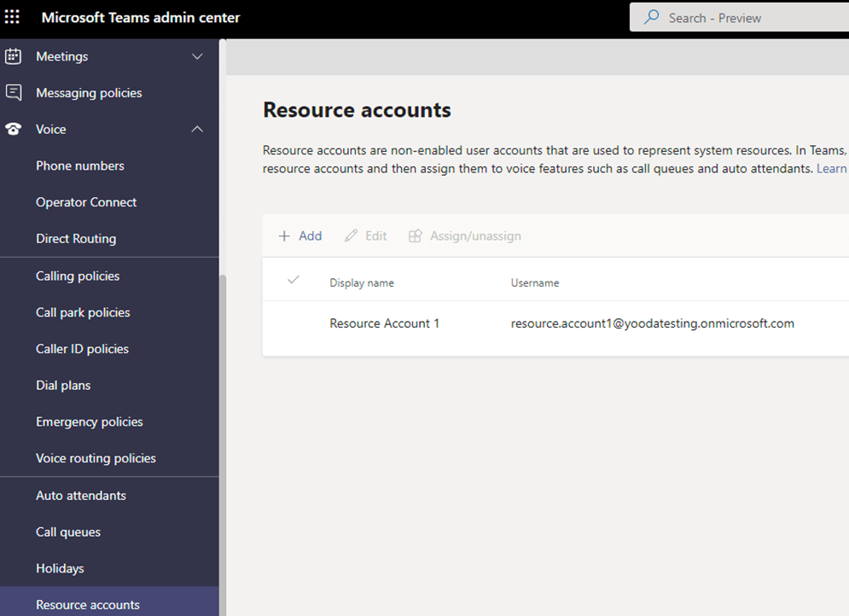Click the pencil icon beside Edit
Image resolution: width=849 pixels, height=616 pixels.
[351, 236]
